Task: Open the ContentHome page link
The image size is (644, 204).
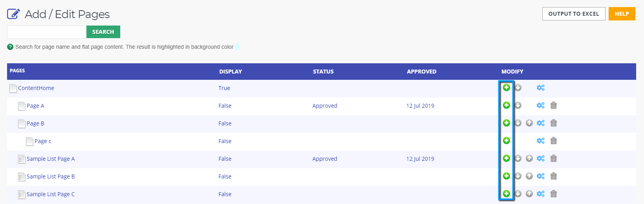Action: 36,88
